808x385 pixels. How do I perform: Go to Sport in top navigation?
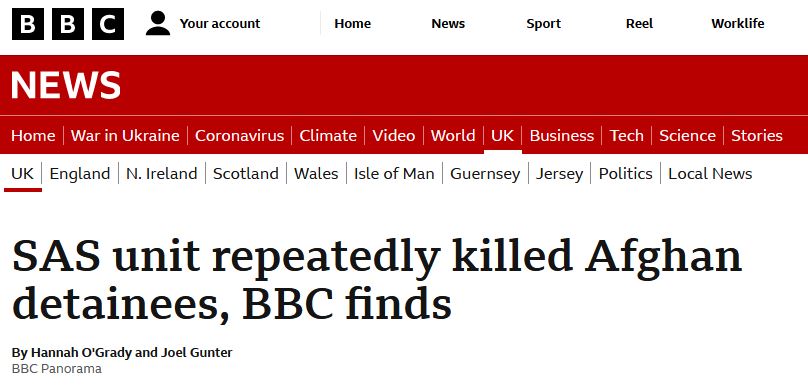coord(544,24)
